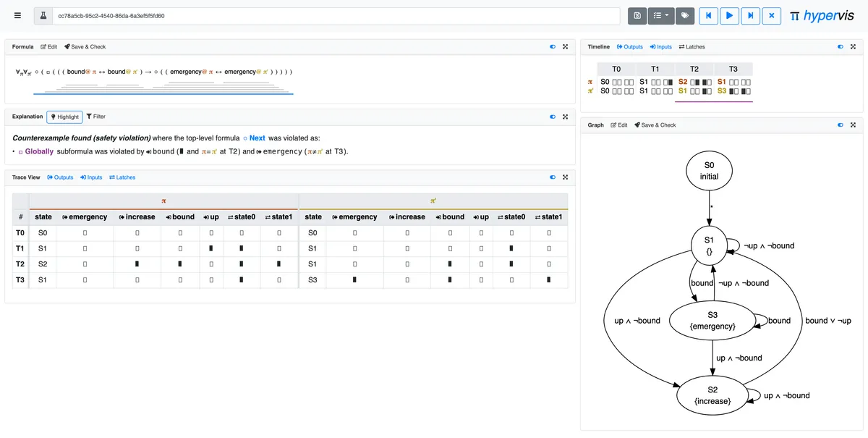Step forward to the last trace state
Viewport: 868px width, 438px height.
(x=750, y=15)
